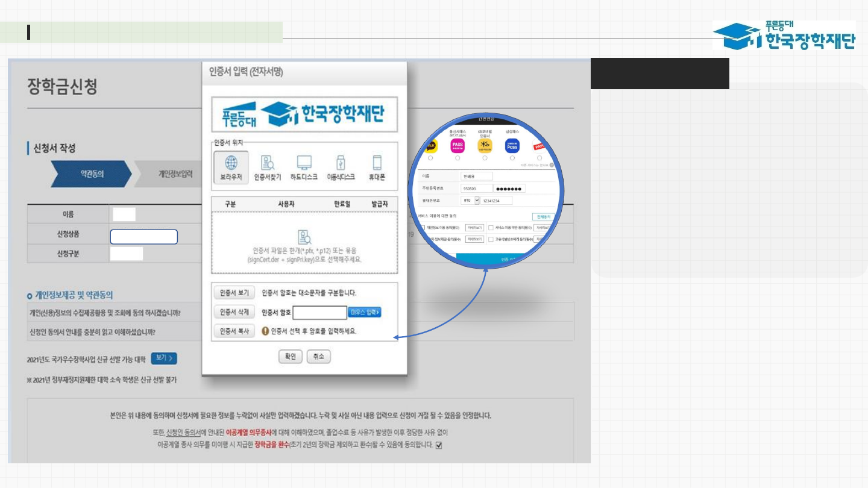868x488 pixels.
Task: Go to the 개인정보입력 step tab
Action: (x=175, y=174)
